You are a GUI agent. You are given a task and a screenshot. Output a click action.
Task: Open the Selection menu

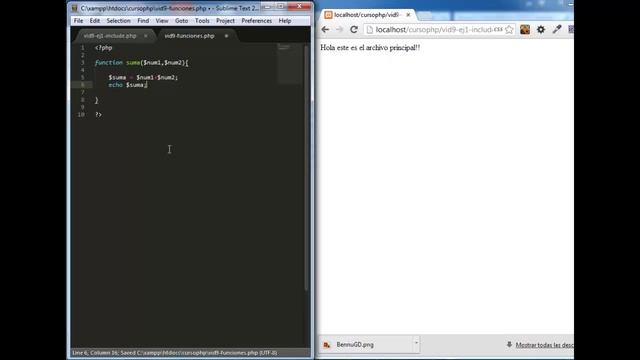click(118, 21)
